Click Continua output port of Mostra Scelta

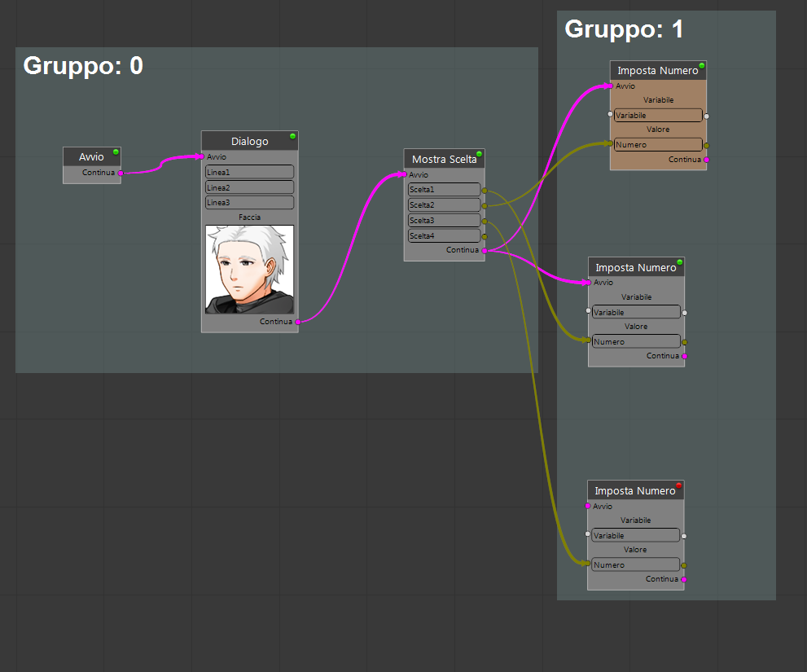[x=485, y=251]
